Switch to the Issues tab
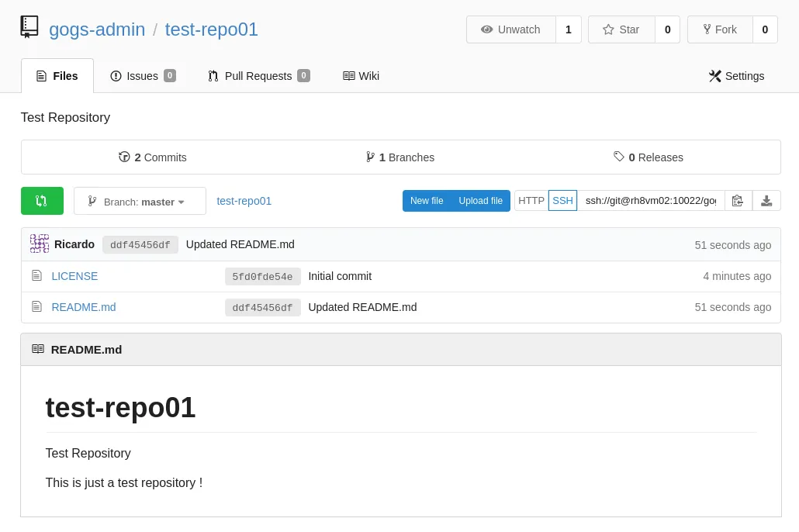The image size is (799, 532). point(143,76)
